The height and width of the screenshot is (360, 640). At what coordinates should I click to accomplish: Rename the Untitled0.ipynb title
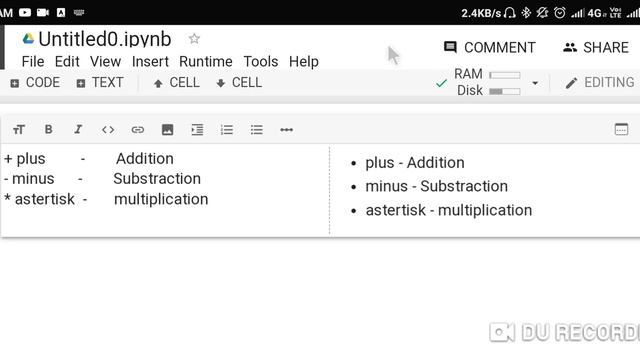coord(105,39)
